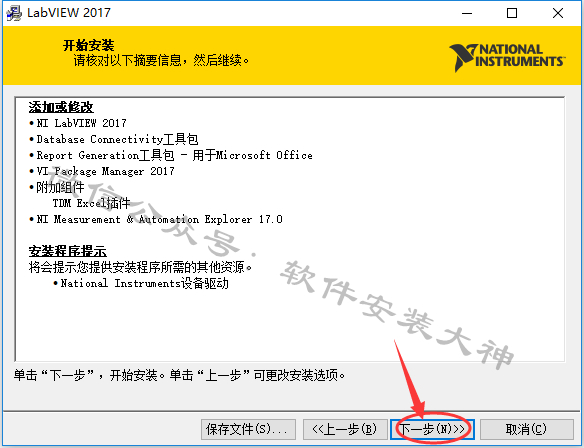Maximize the LabVIEW 2017 installer window
This screenshot has width=584, height=448.
512,13
